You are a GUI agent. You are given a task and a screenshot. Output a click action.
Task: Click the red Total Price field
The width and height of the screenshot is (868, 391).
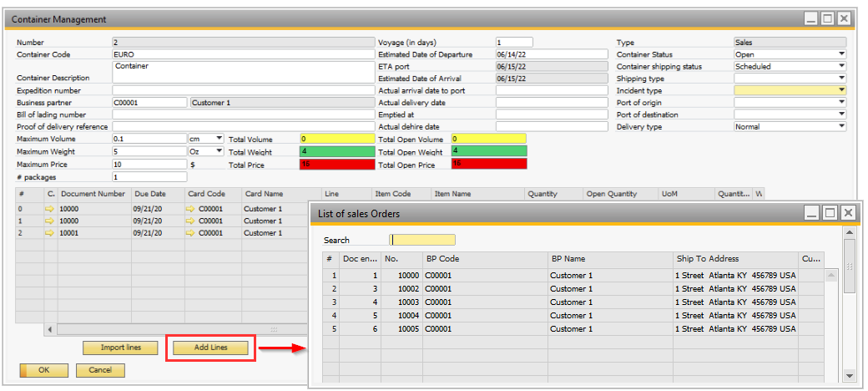[337, 165]
